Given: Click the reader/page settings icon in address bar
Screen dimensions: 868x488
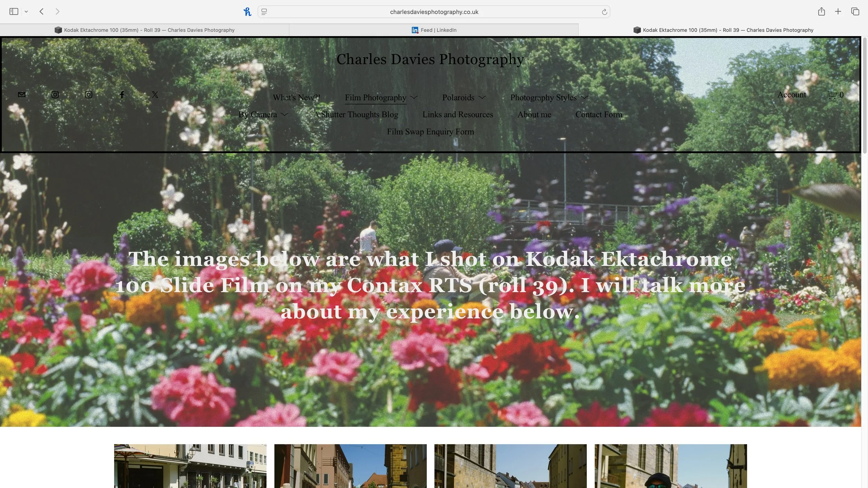Looking at the screenshot, I should pos(264,12).
